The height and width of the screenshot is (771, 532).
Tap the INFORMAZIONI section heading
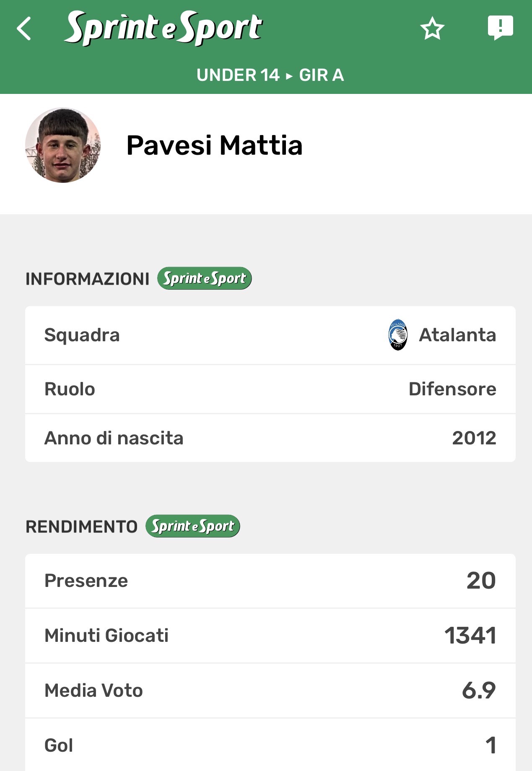pyautogui.click(x=87, y=279)
